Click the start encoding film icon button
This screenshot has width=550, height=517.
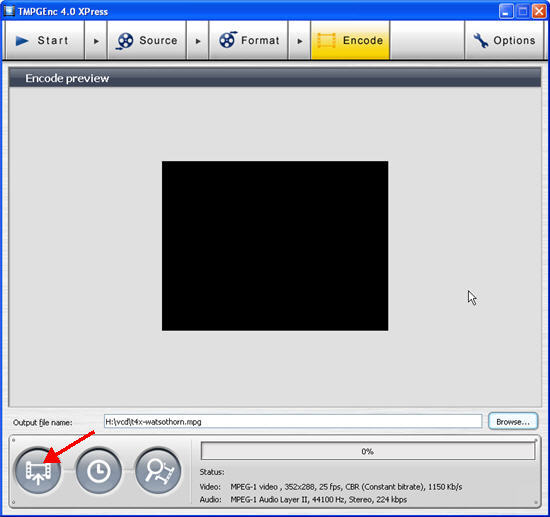(38, 471)
